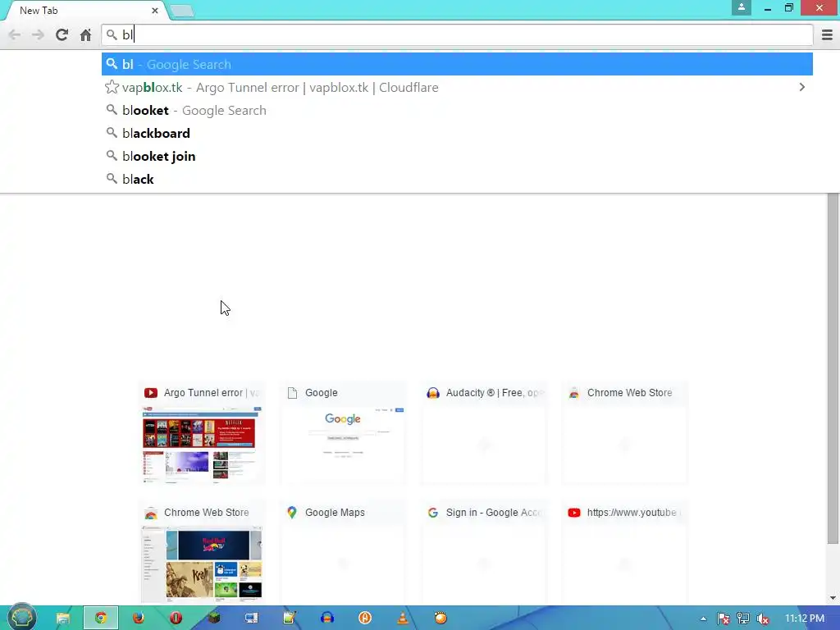
Task: Select the 'black' search suggestion
Action: 457,180
